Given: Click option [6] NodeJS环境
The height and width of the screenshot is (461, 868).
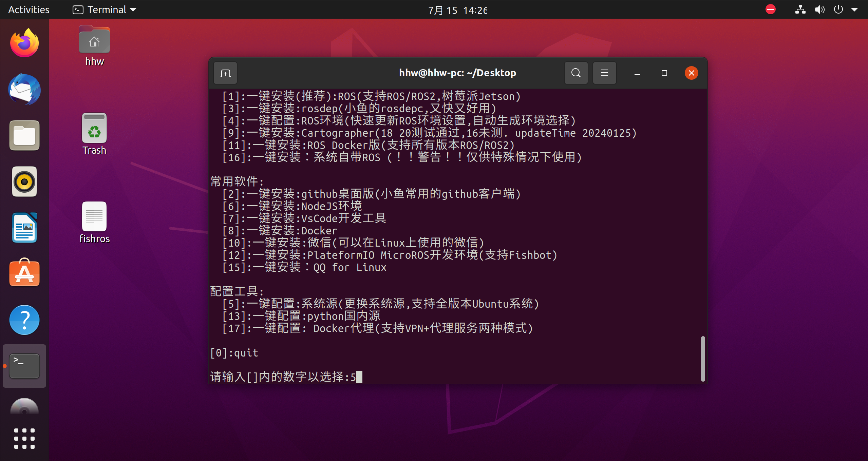Looking at the screenshot, I should [x=292, y=206].
